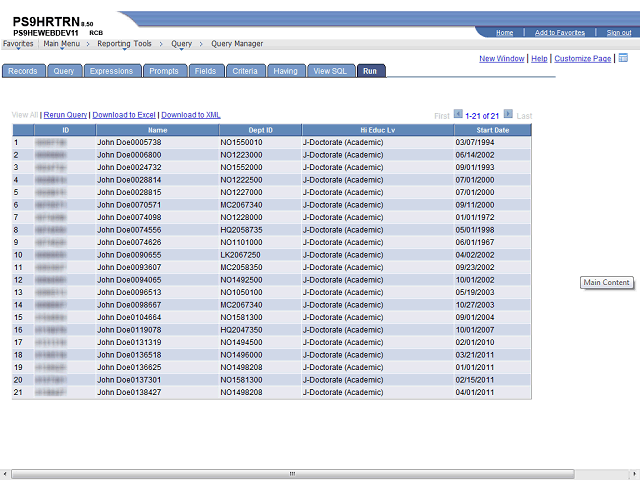This screenshot has height=480, width=640.
Task: Click the Start Date column header
Action: tap(493, 130)
